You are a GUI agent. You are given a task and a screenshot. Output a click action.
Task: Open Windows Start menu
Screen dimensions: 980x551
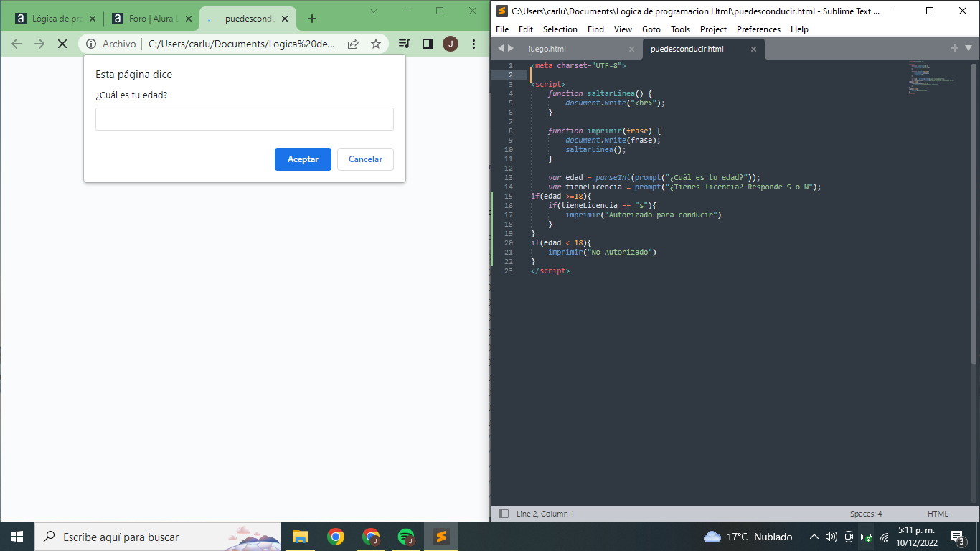tap(17, 537)
